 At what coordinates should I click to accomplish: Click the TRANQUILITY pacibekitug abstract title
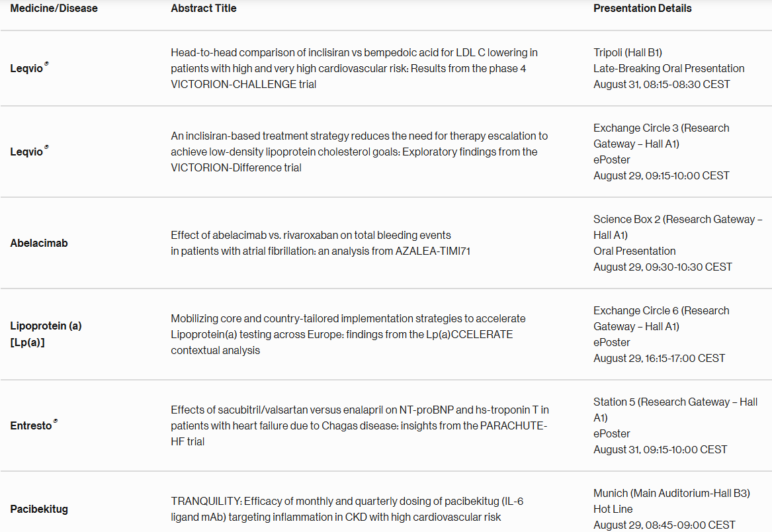[347, 509]
